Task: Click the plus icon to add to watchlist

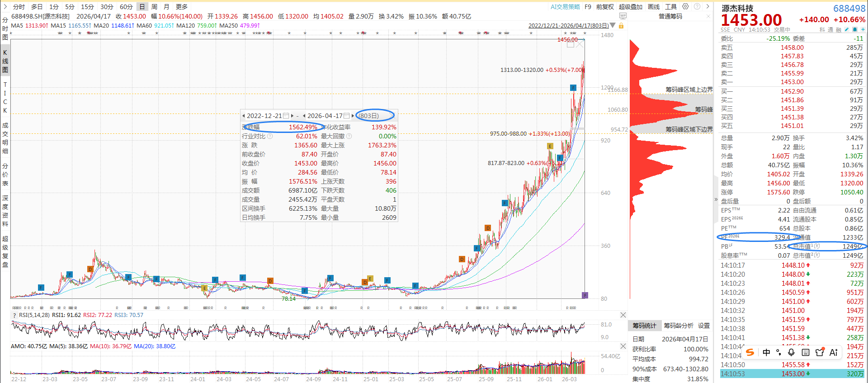Action: [x=863, y=29]
